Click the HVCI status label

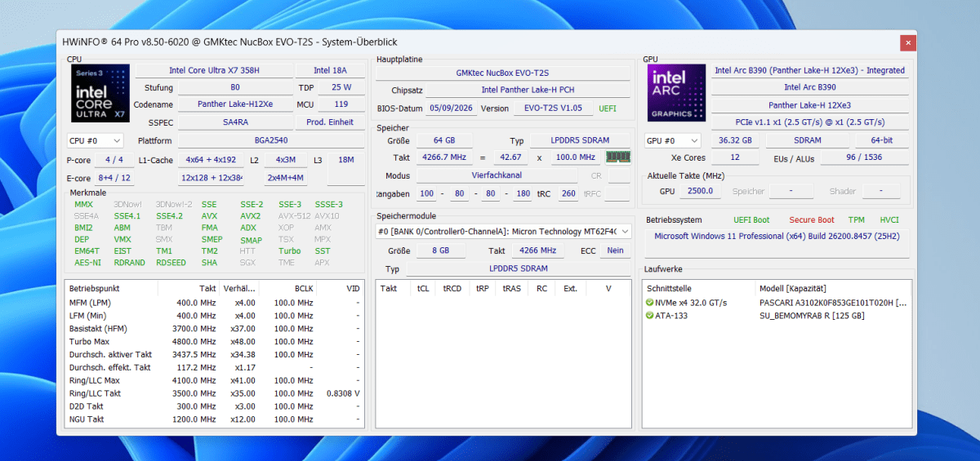[889, 220]
